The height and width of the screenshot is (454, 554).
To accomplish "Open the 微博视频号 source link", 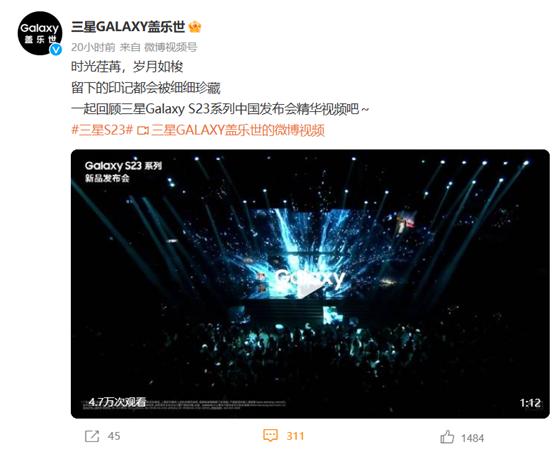I will click(170, 47).
